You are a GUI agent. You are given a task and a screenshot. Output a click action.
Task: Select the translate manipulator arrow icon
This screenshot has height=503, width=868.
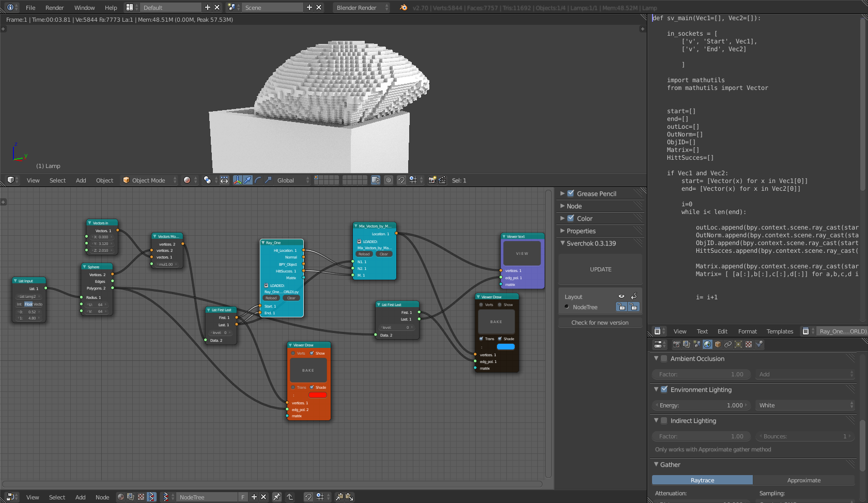[x=248, y=180]
